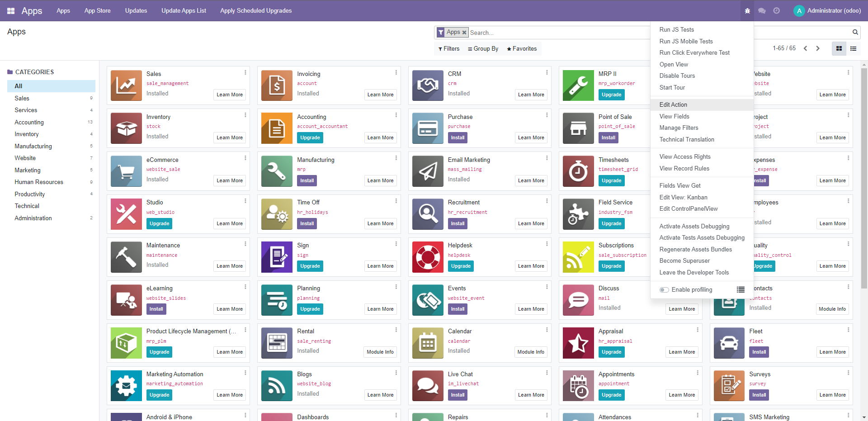This screenshot has width=868, height=421.
Task: Select Human Resources category
Action: (51, 182)
